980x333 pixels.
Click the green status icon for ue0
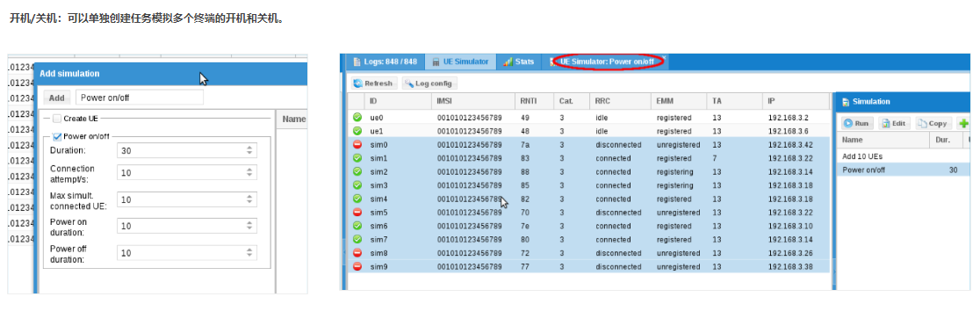(x=357, y=117)
